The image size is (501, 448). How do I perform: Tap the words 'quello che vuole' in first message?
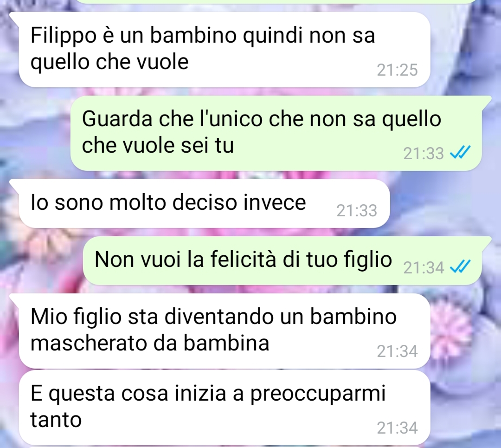(x=109, y=62)
